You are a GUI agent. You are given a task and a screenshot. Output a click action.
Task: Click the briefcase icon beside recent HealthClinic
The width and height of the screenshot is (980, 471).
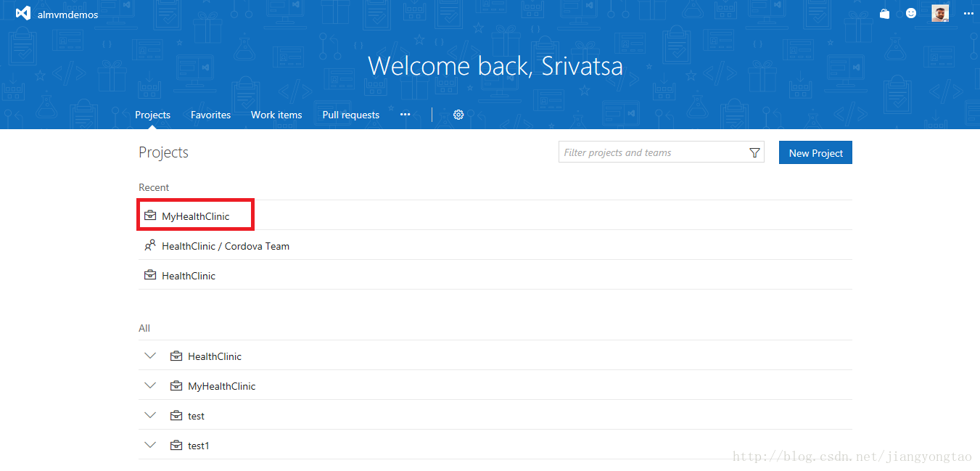click(150, 275)
